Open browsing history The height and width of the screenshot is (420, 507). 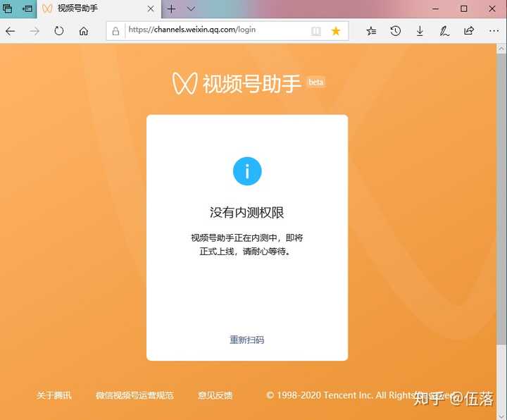click(x=396, y=31)
